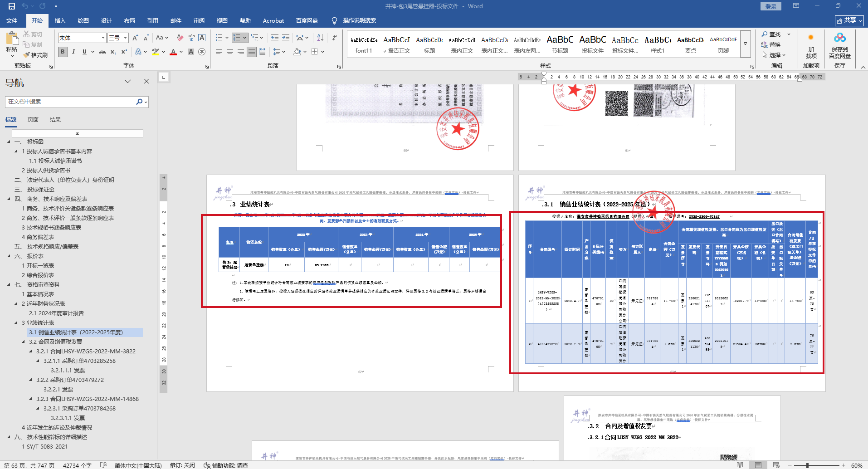
Task: Apply red font color
Action: [173, 52]
